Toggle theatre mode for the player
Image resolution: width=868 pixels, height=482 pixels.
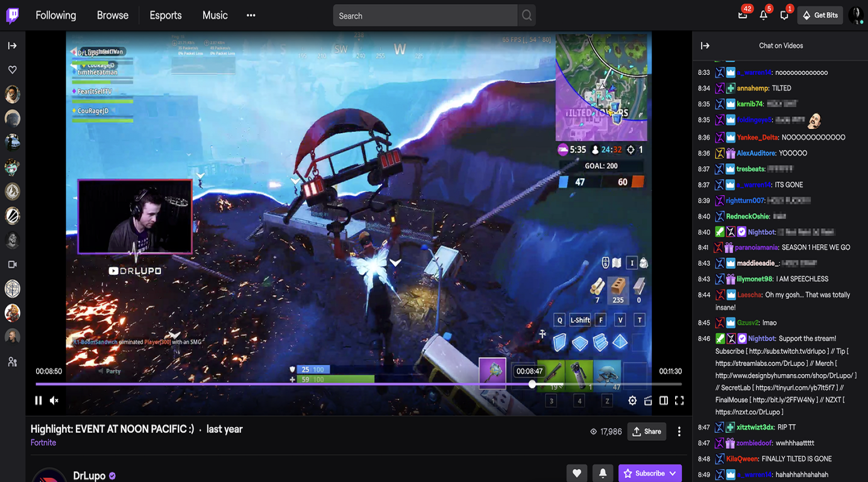pyautogui.click(x=664, y=401)
